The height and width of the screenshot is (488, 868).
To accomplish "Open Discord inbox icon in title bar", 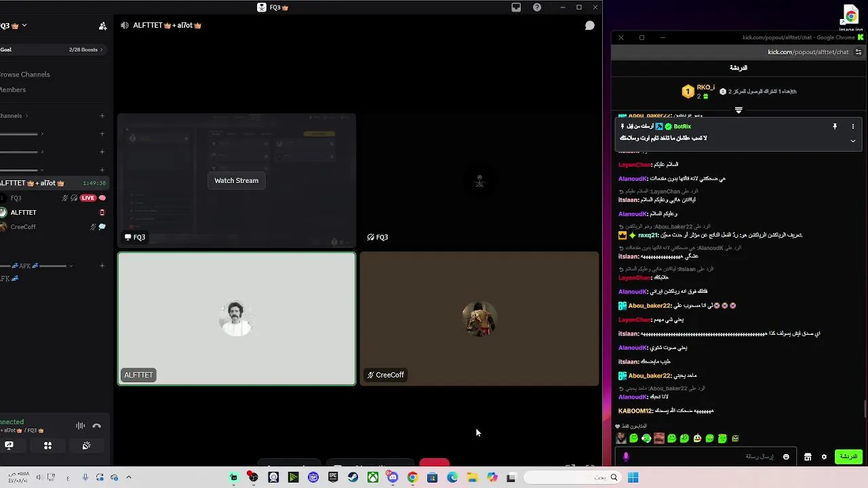I will coord(516,7).
